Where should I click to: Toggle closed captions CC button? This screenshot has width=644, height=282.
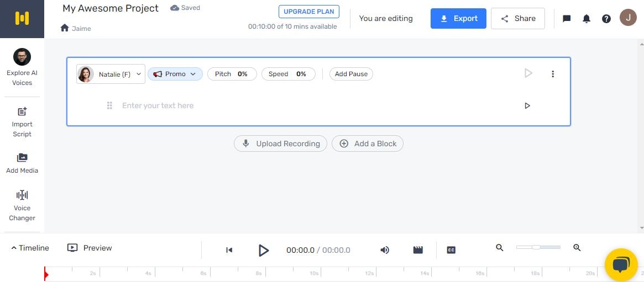point(451,250)
